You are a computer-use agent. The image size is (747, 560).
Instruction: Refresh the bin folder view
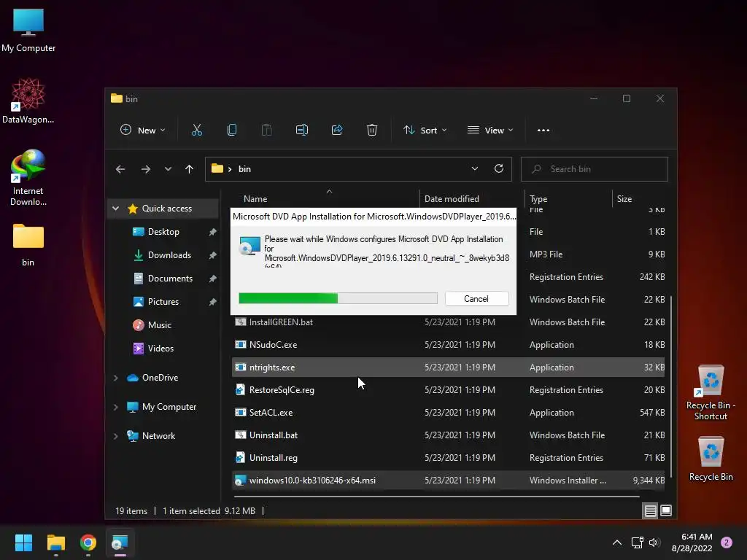[x=499, y=168]
